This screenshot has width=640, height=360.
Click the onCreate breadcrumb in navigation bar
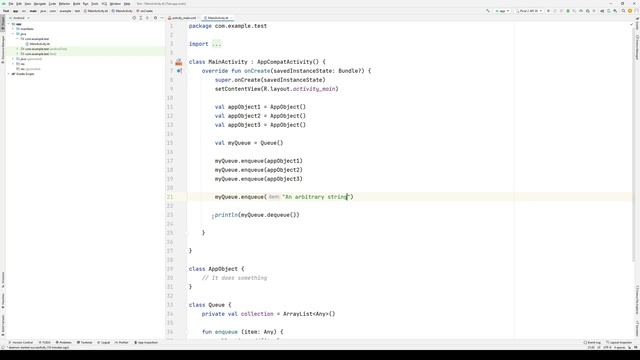pos(144,11)
